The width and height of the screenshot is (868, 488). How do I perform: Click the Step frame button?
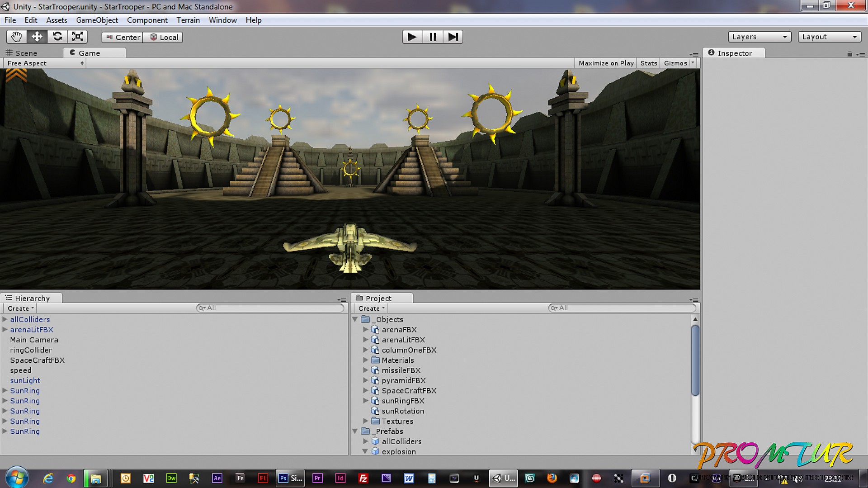click(x=453, y=37)
